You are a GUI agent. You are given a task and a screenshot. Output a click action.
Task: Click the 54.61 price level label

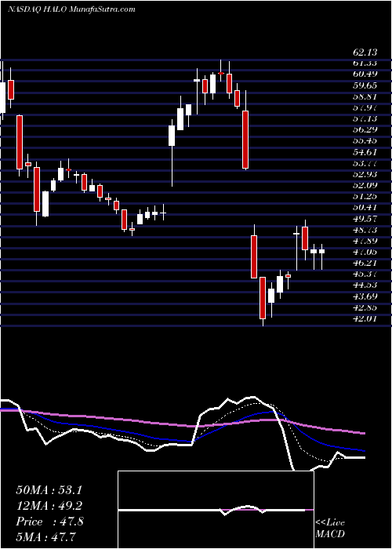point(365,152)
